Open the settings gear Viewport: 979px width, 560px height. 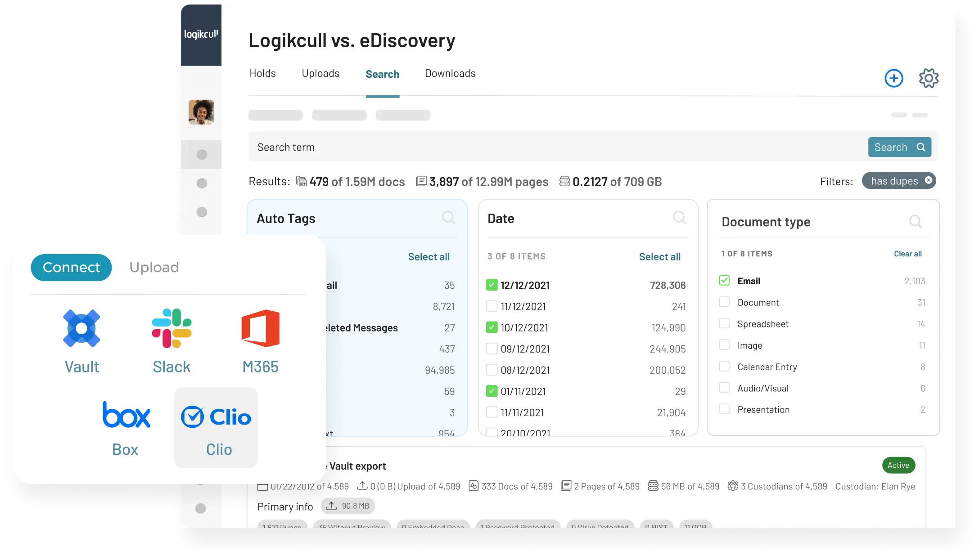click(x=928, y=78)
